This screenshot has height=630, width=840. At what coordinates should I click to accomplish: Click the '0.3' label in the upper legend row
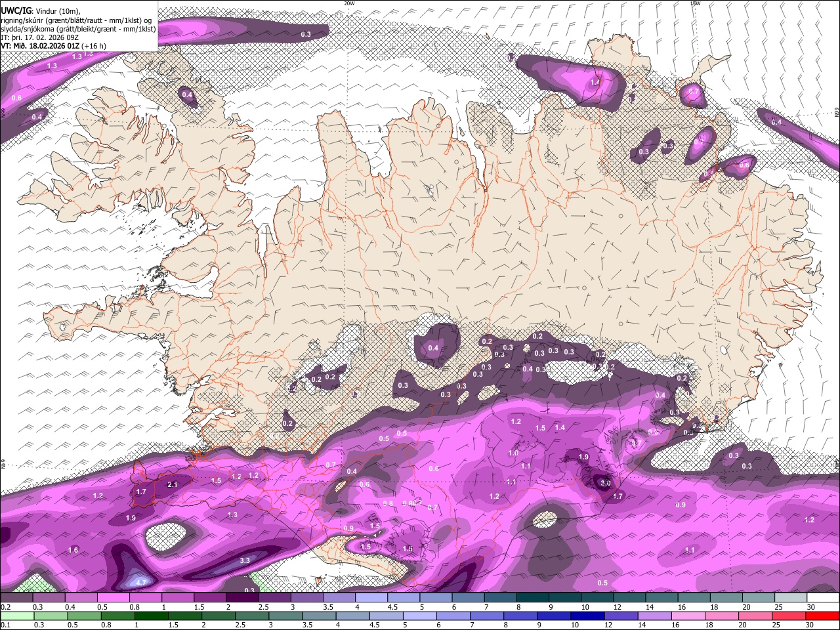tap(39, 607)
